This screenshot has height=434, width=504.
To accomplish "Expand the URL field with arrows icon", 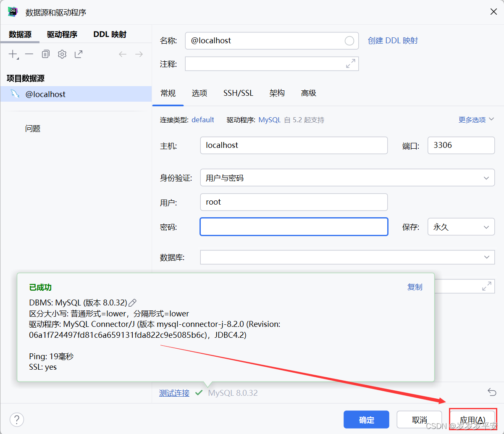I will [487, 286].
